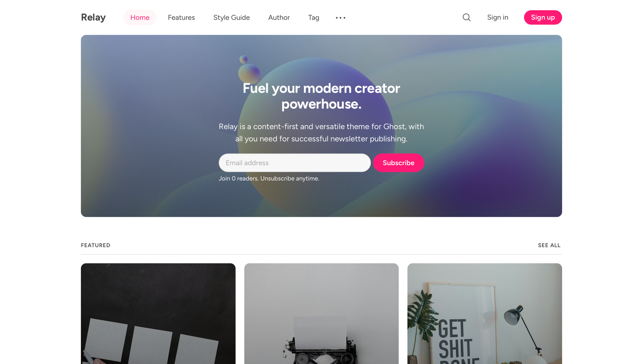Open the Features page
This screenshot has width=643, height=364.
tap(181, 17)
